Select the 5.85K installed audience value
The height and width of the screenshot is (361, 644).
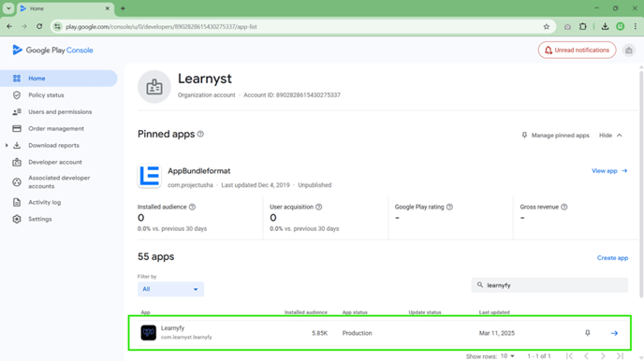point(319,333)
